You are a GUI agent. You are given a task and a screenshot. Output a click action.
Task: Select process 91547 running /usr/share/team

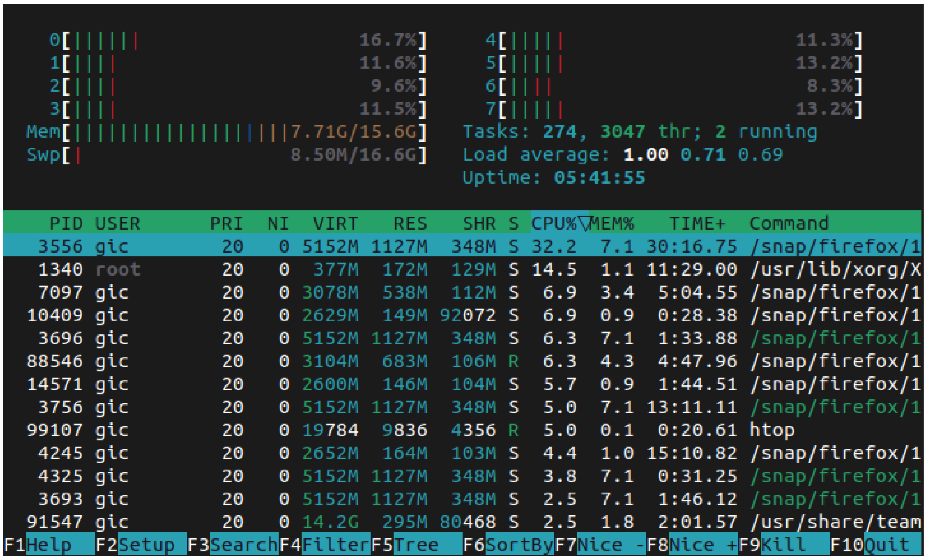[462, 522]
